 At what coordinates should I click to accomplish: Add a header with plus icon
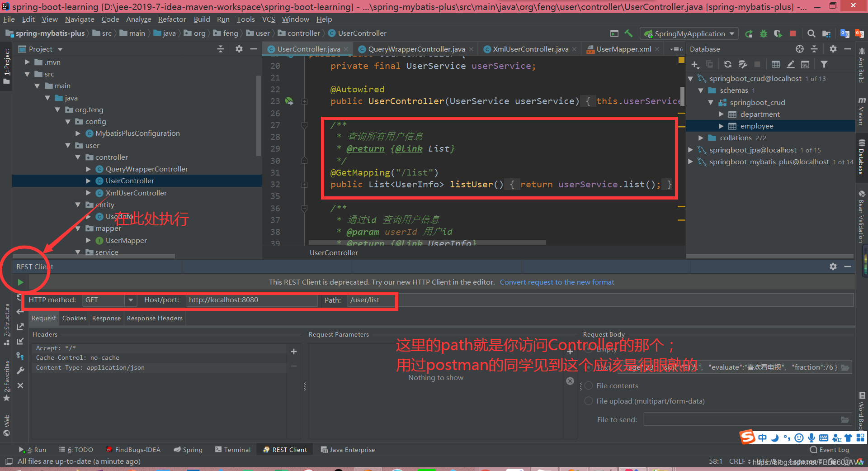click(x=294, y=352)
